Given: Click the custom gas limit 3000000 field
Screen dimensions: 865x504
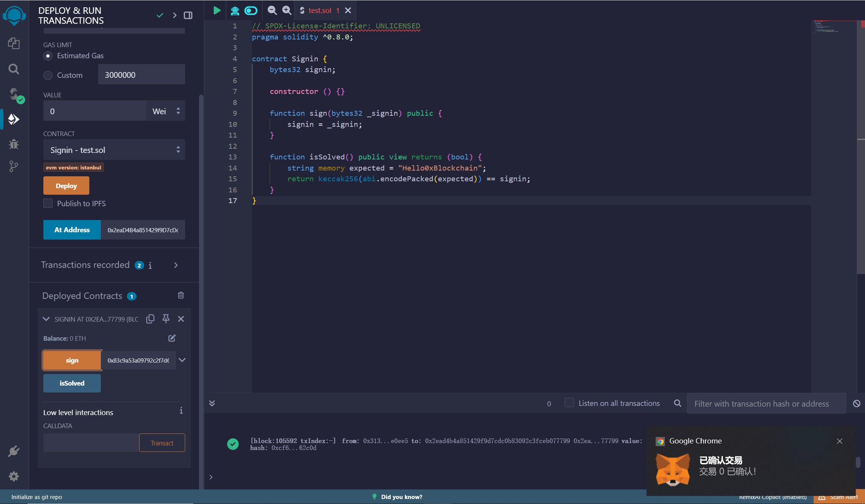Looking at the screenshot, I should point(141,74).
